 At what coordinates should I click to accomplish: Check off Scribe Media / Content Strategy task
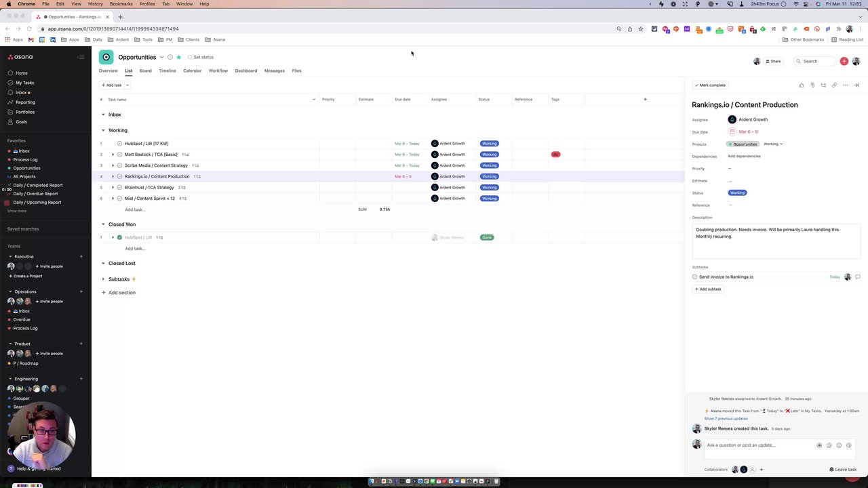click(119, 165)
